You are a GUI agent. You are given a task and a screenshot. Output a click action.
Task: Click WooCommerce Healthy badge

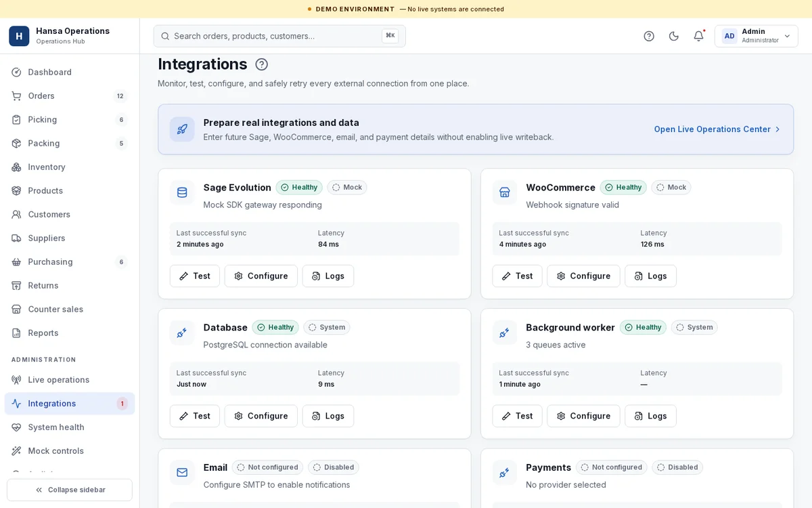coord(623,188)
